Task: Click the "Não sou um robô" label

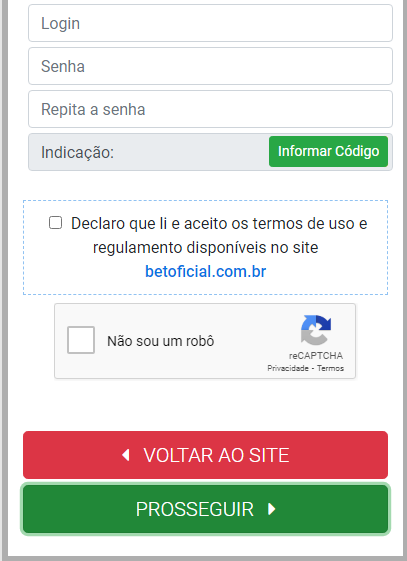Action: (161, 341)
